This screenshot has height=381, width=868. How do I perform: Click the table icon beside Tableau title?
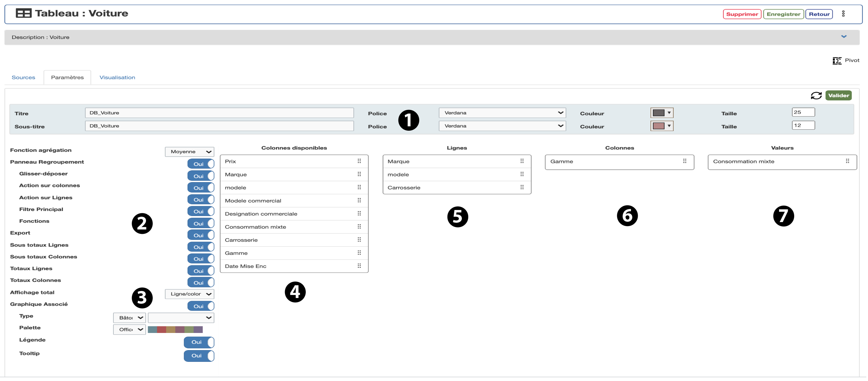point(23,13)
